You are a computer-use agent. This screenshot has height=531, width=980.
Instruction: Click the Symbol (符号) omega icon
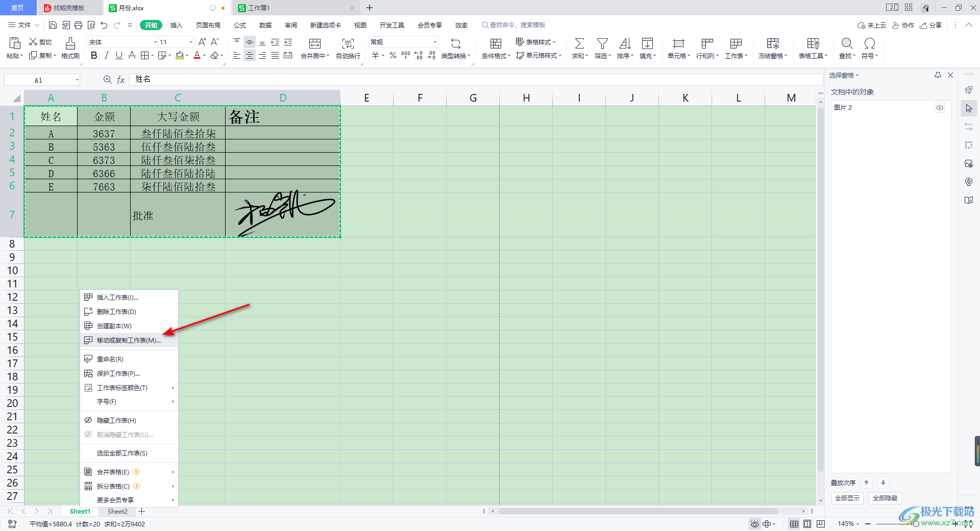click(870, 44)
